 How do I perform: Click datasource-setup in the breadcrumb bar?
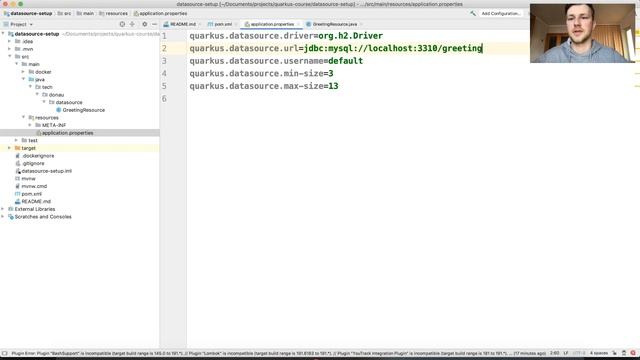click(x=28, y=13)
